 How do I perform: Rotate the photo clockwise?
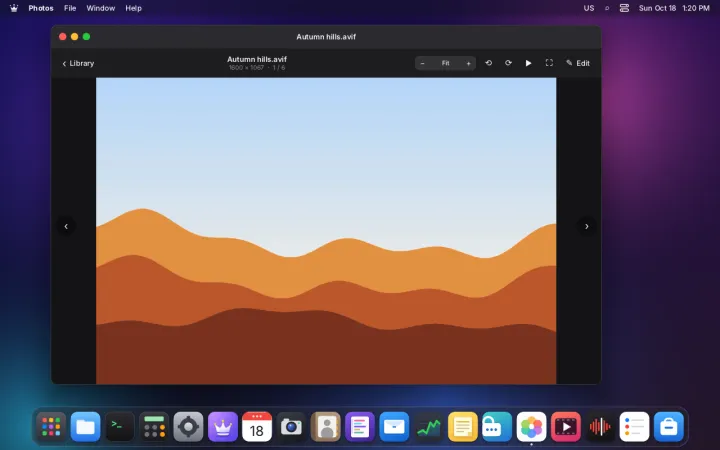coord(508,63)
